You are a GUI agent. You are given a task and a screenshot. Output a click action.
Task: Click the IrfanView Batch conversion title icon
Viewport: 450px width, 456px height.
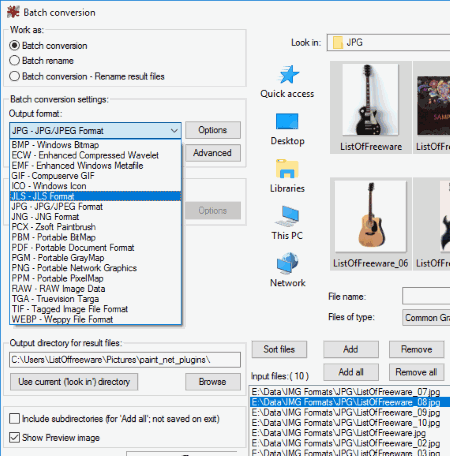click(x=13, y=12)
